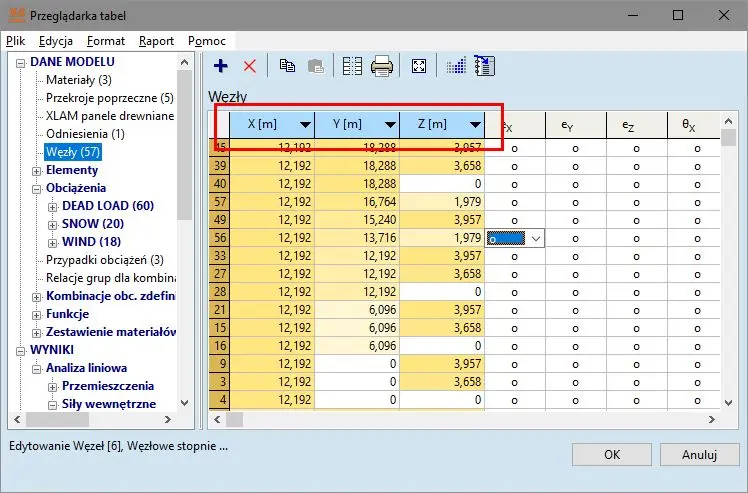The width and height of the screenshot is (748, 493).
Task: Click the printer icon
Action: click(x=382, y=66)
